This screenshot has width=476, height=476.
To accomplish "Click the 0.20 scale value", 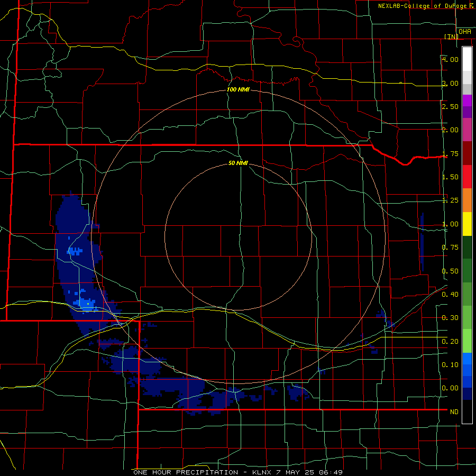I will pyautogui.click(x=450, y=342).
